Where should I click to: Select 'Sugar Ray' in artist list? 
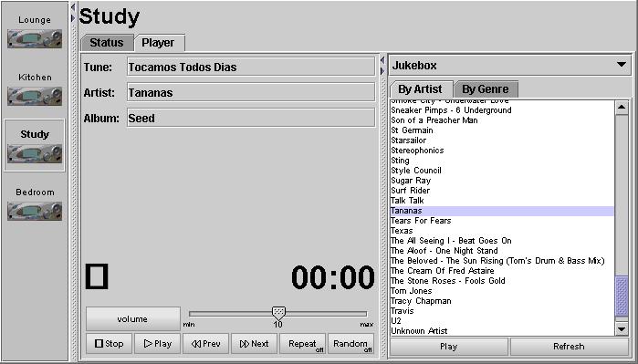411,181
